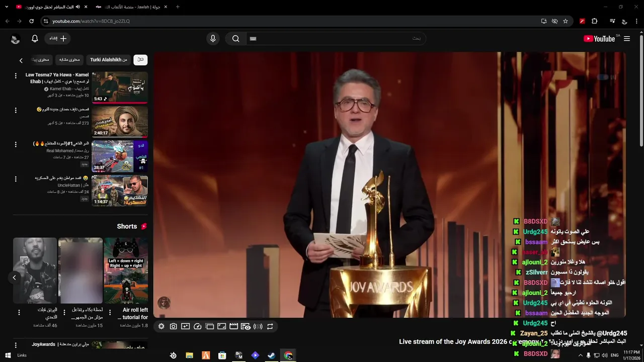Open the red wand extension icon
The height and width of the screenshot is (362, 644).
(x=582, y=21)
